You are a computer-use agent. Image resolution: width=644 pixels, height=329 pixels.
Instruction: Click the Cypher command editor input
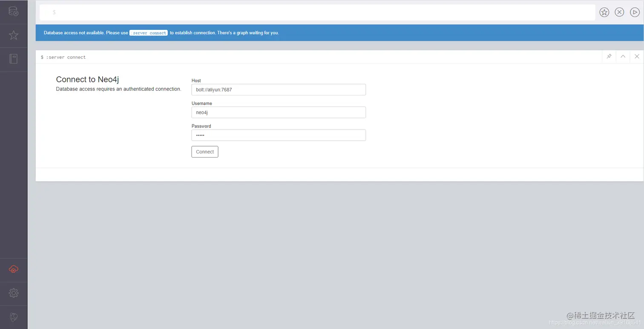click(317, 12)
